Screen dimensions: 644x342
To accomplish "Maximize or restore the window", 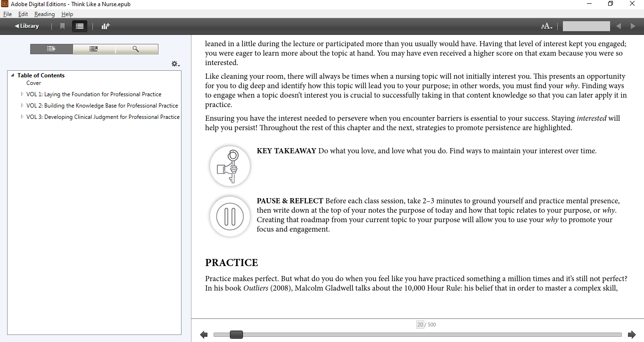I will [611, 4].
